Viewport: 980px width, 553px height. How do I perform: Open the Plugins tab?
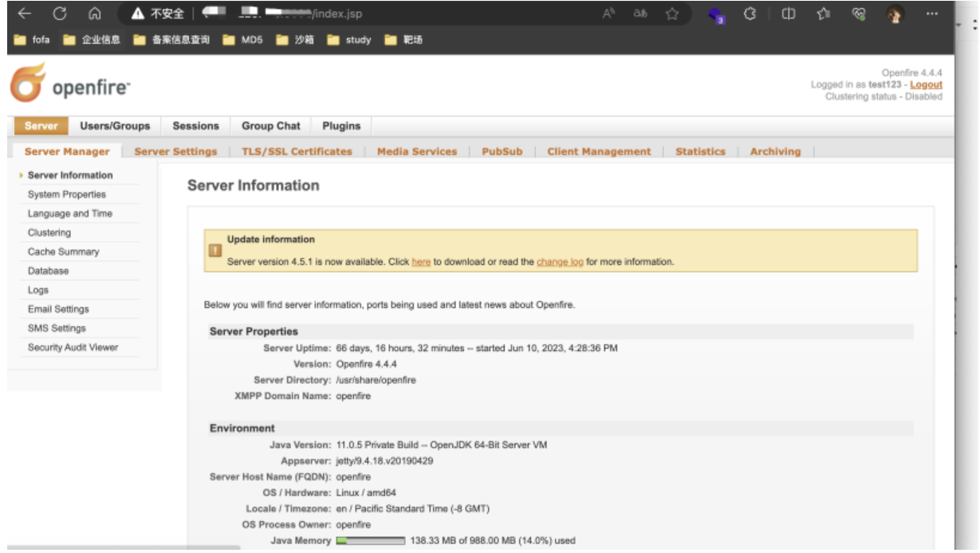tap(341, 126)
